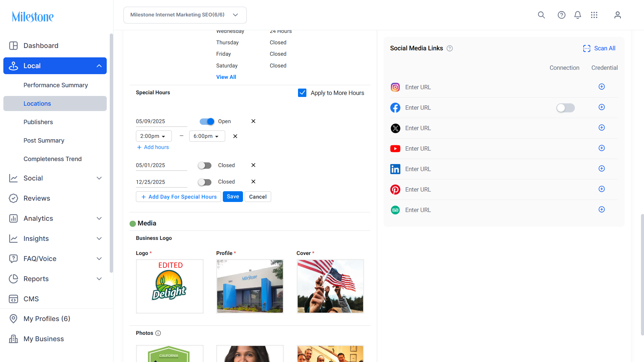
Task: Click the Facebook icon in Social Media Links
Action: pyautogui.click(x=395, y=108)
